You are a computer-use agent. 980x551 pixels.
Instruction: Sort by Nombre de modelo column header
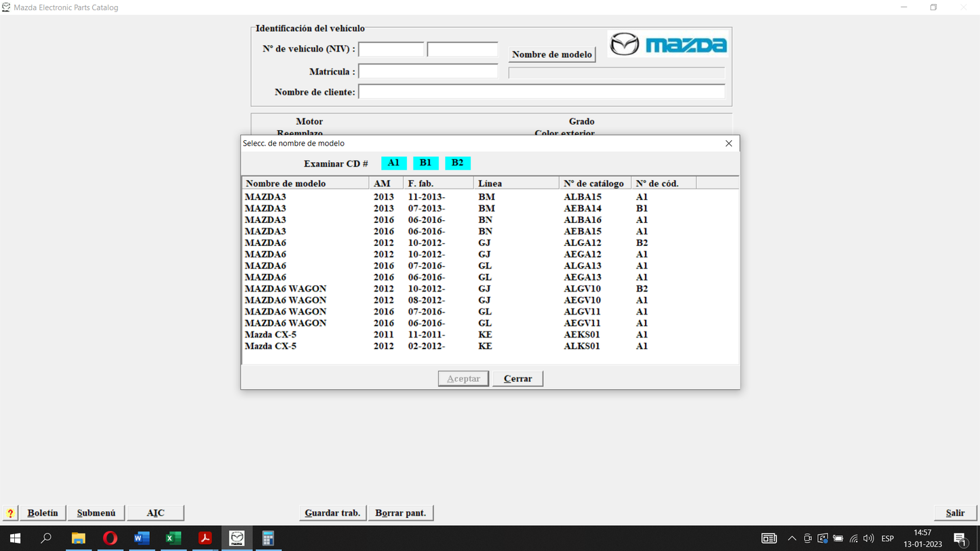[305, 184]
